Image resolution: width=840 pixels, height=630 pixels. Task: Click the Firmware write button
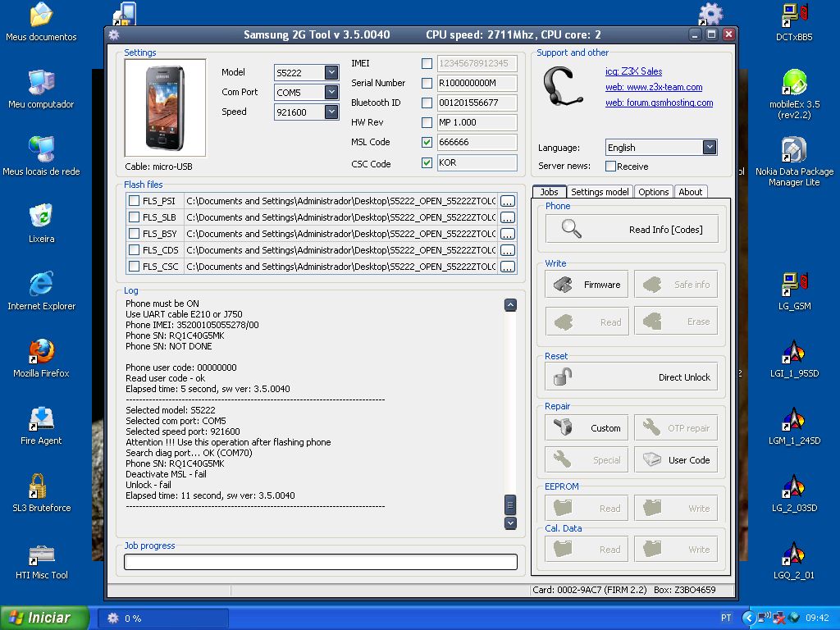(x=587, y=285)
